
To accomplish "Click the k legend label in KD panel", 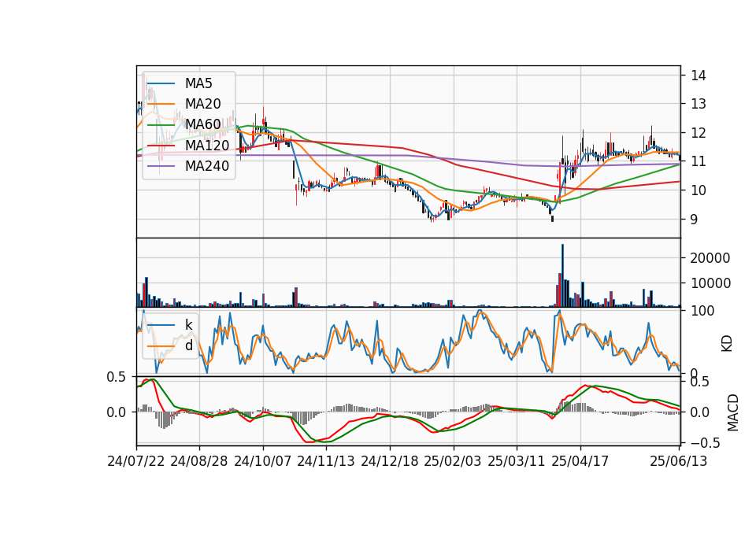I will (x=188, y=325).
